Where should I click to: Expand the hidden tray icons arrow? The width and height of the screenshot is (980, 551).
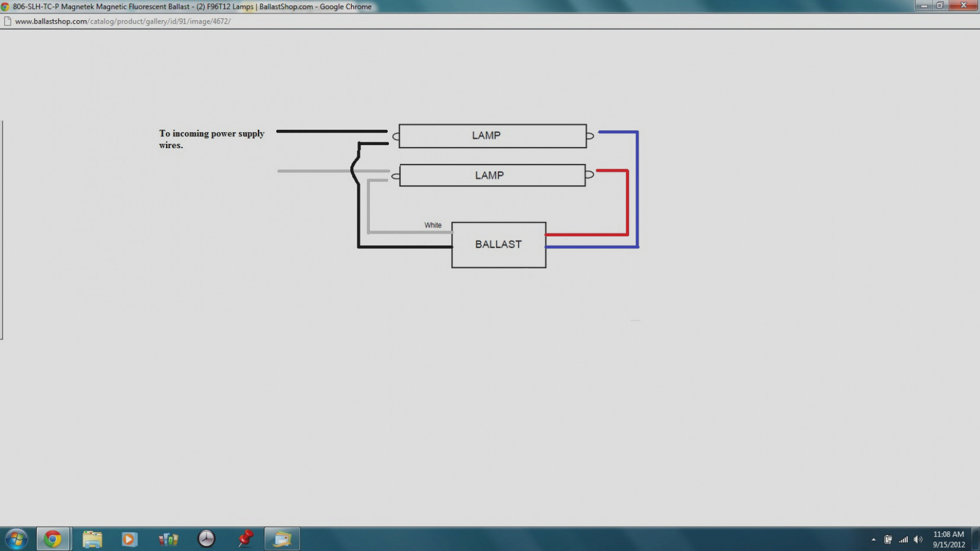coord(873,539)
